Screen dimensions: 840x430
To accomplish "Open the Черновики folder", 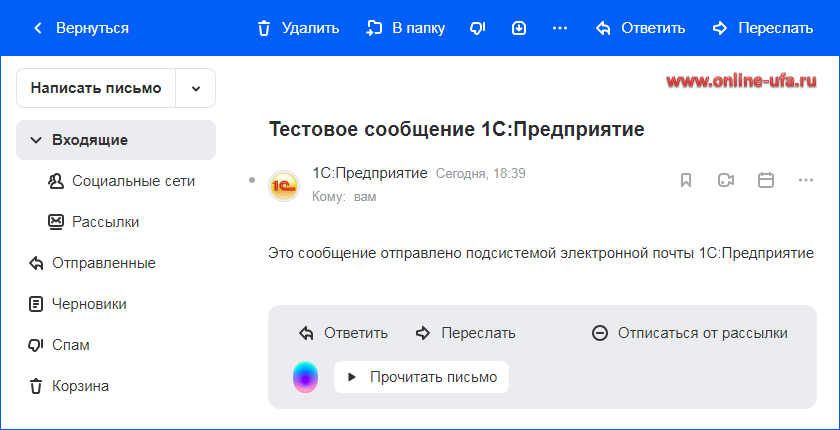I will click(x=78, y=304).
